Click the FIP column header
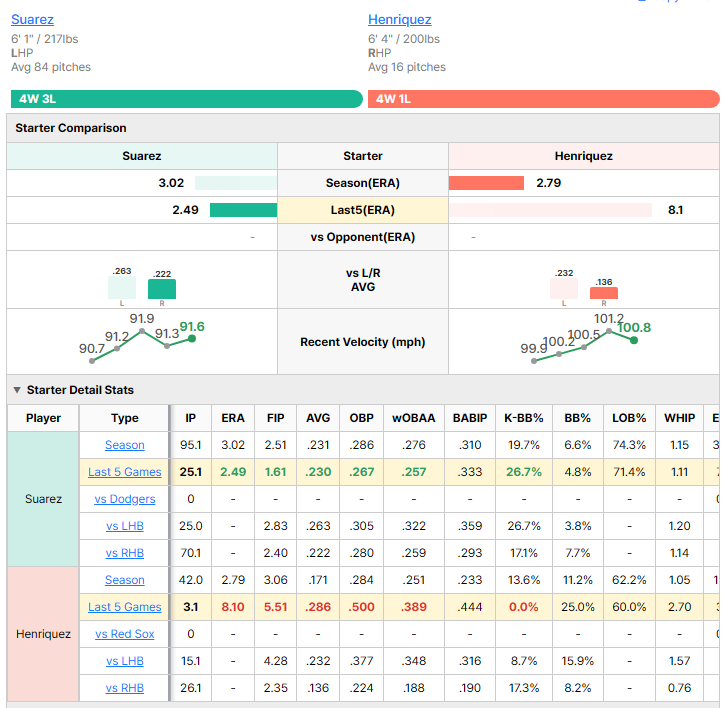The height and width of the screenshot is (708, 726). [275, 418]
